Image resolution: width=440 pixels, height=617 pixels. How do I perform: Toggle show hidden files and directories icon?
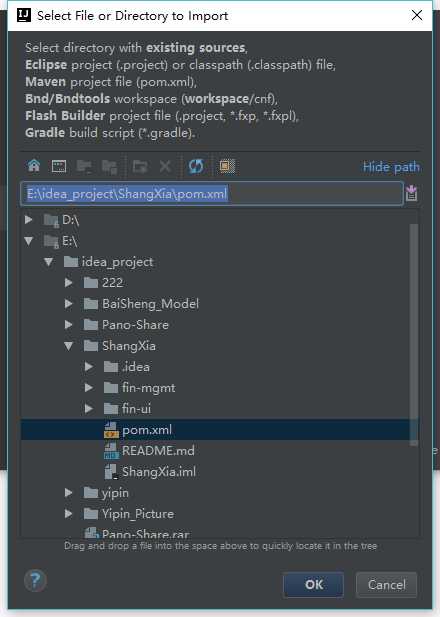coord(227,166)
